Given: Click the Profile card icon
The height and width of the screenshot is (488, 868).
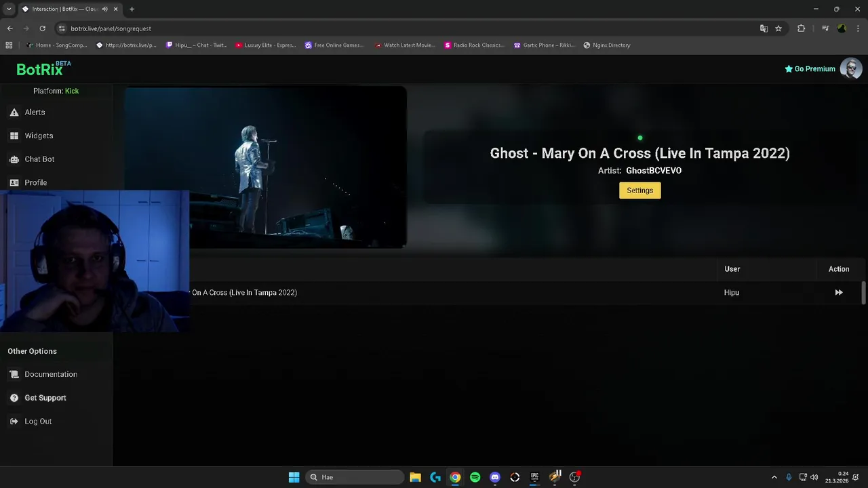Looking at the screenshot, I should pyautogui.click(x=14, y=182).
